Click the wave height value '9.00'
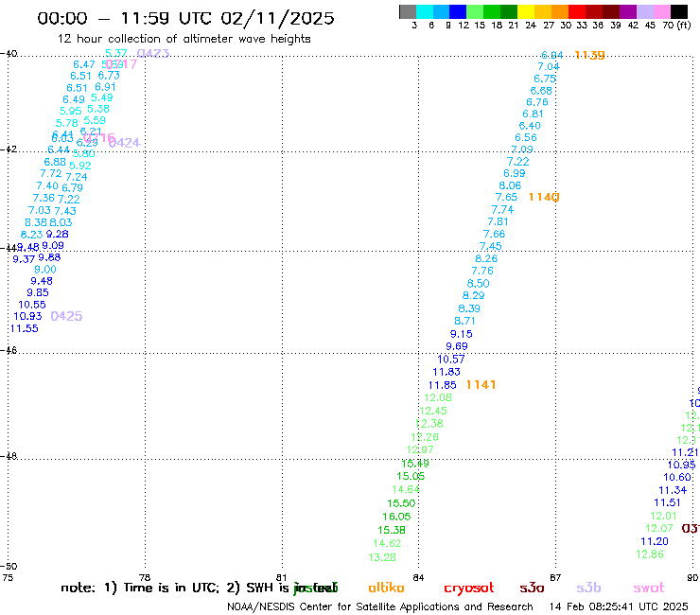 click(45, 270)
